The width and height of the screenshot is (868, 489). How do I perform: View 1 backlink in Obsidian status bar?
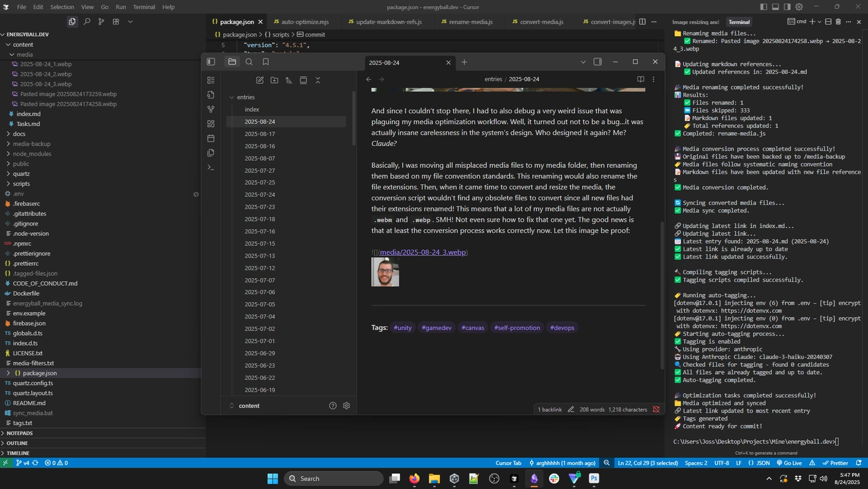pos(549,410)
